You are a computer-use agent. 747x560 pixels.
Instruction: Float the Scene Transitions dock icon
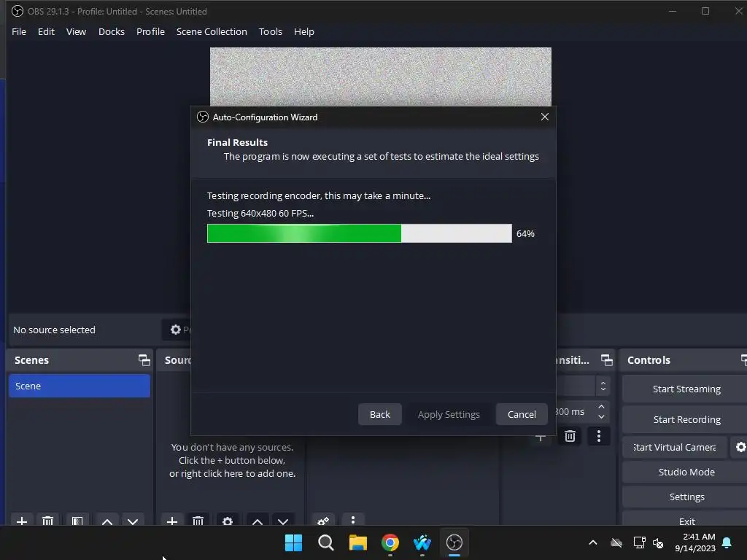pyautogui.click(x=606, y=360)
